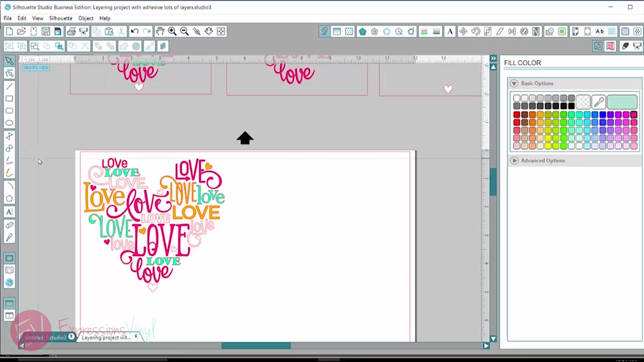The height and width of the screenshot is (362, 644).
Task: Select the Knife tool
Action: point(9,237)
